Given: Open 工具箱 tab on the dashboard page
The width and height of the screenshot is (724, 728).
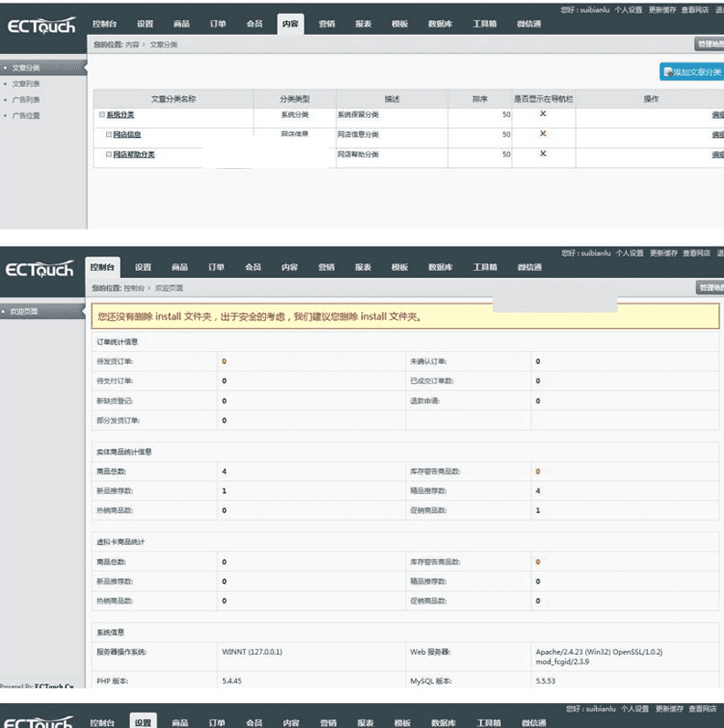Looking at the screenshot, I should point(485,267).
